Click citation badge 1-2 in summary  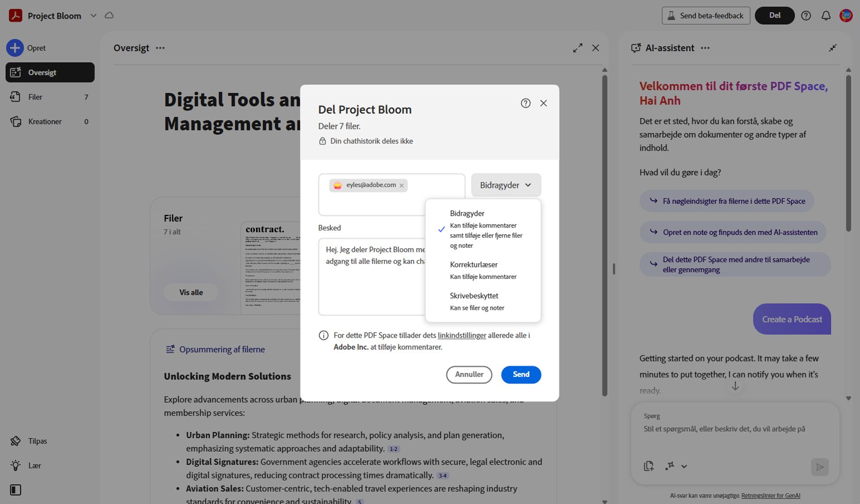tap(394, 449)
